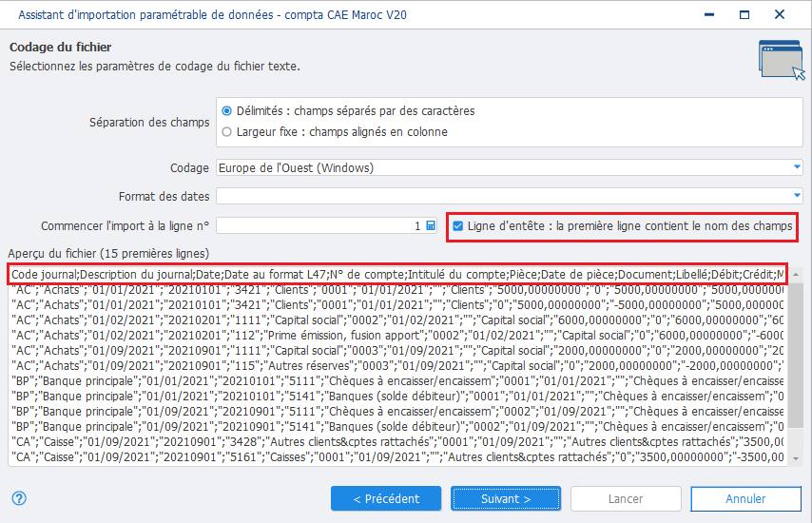Click the Annuler button
Image resolution: width=812 pixels, height=523 pixels.
click(745, 498)
